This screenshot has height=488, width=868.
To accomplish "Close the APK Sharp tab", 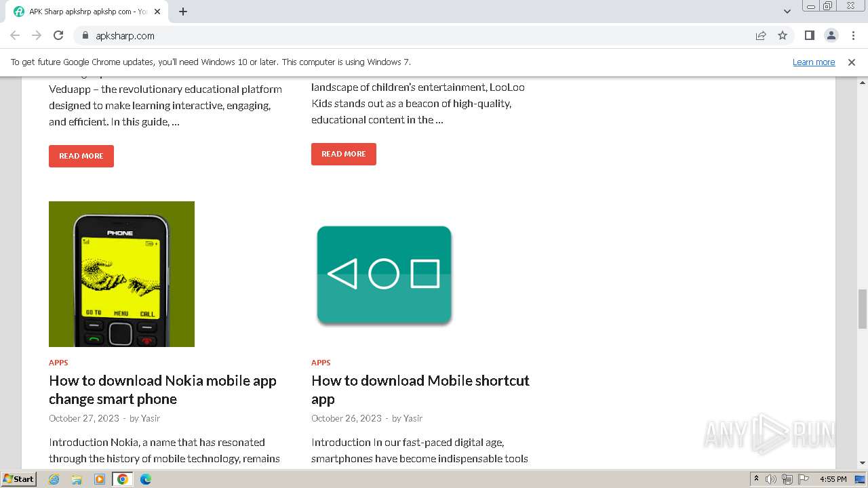I will pyautogui.click(x=158, y=12).
